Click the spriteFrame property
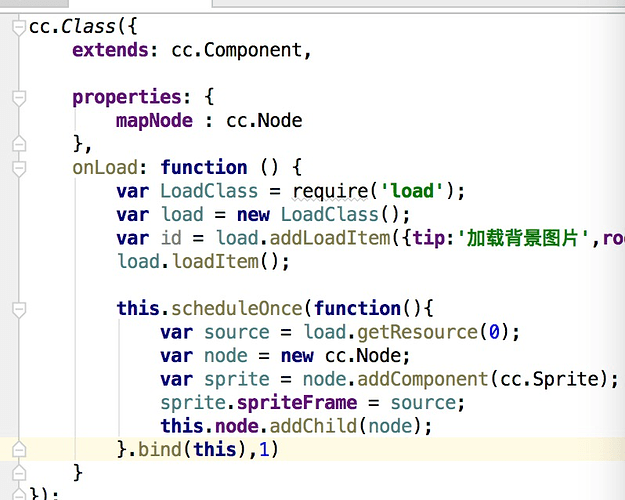The height and width of the screenshot is (500, 625). pyautogui.click(x=297, y=403)
